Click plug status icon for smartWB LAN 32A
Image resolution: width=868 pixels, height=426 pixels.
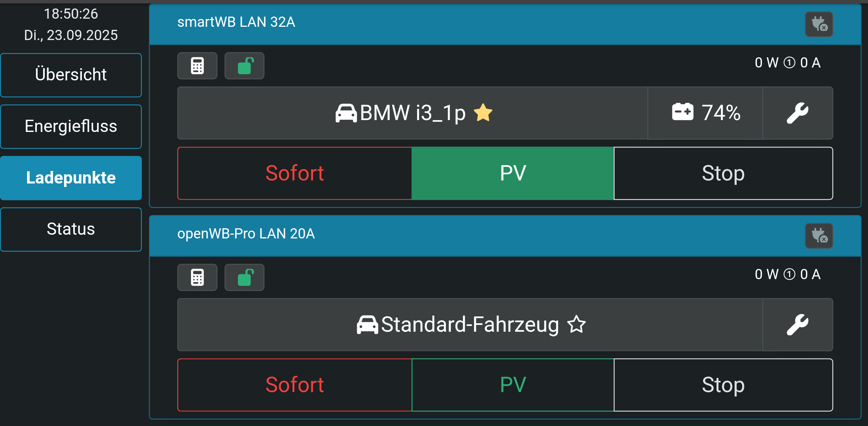(x=819, y=24)
